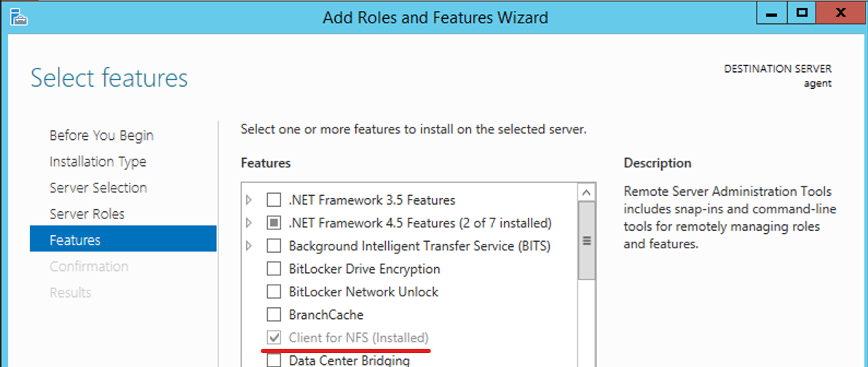Toggle the .NET Framework 4.5 Features checkbox
The image size is (868, 367).
(274, 223)
